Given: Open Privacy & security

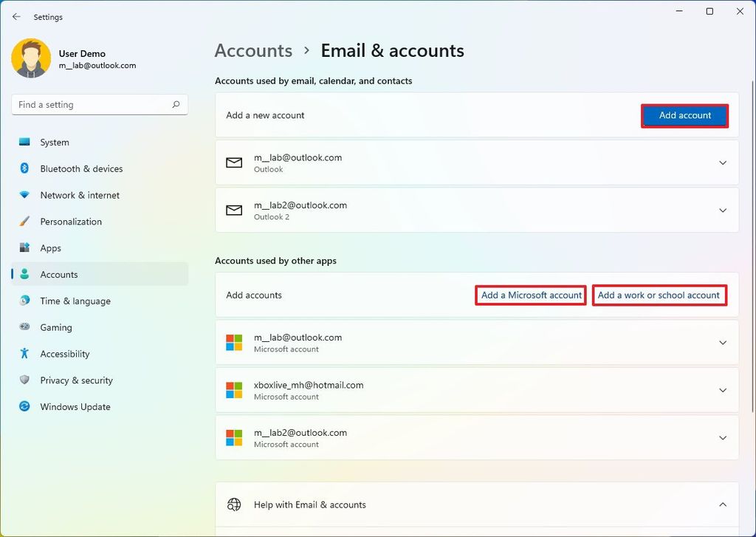Looking at the screenshot, I should (100, 380).
